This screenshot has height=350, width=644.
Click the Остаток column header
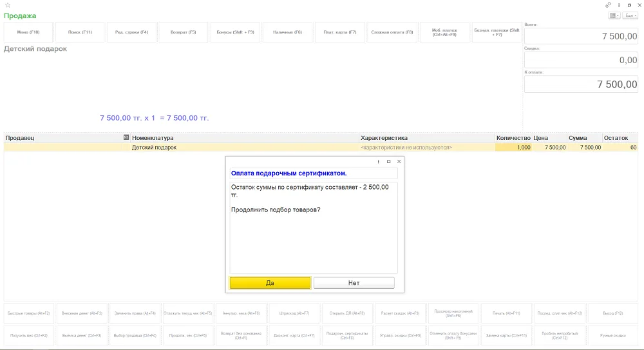click(620, 138)
